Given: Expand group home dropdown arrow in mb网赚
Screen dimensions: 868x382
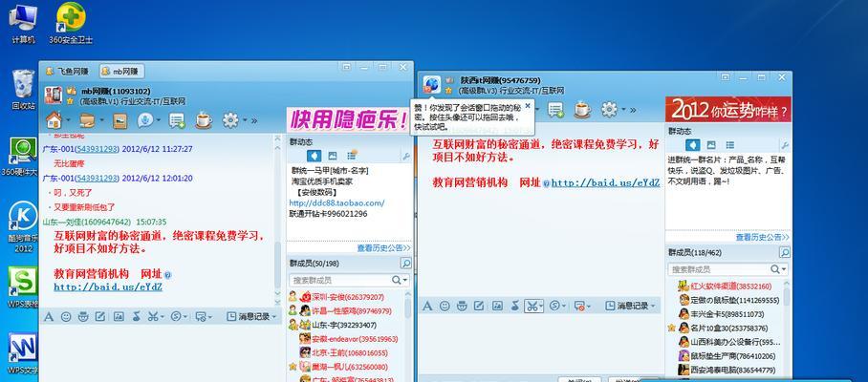Looking at the screenshot, I should (68, 120).
